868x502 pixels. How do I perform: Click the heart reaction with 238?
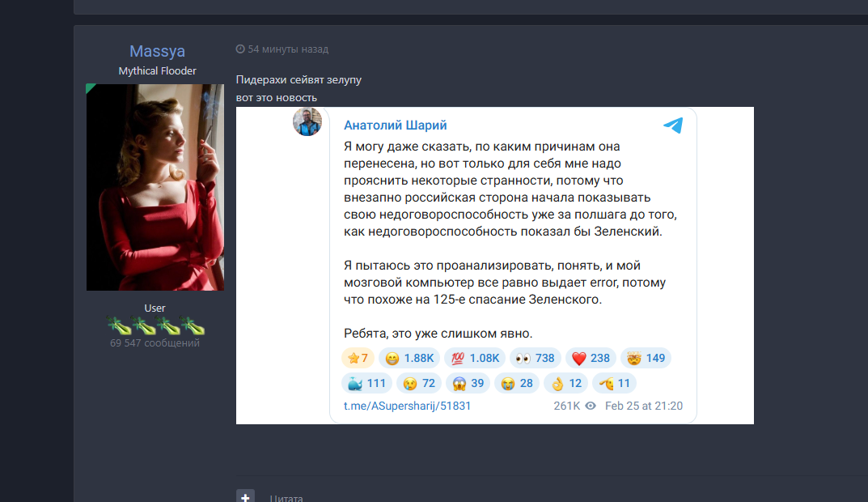point(591,359)
